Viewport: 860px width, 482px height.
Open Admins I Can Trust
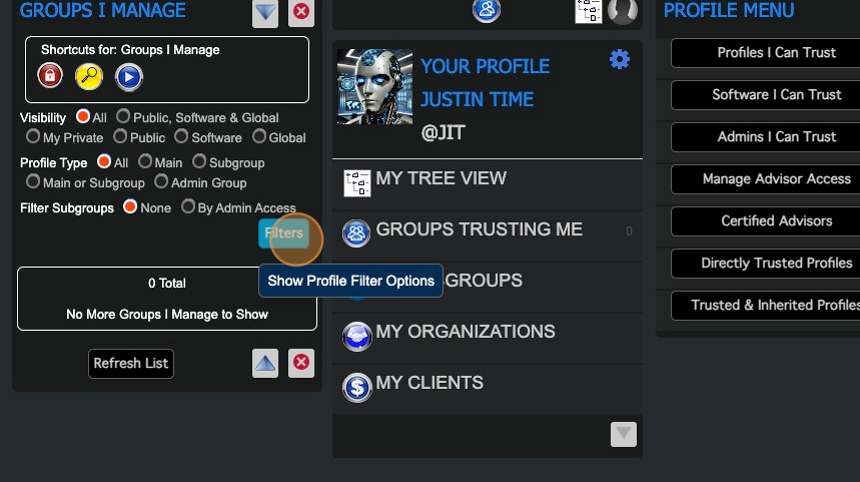(x=766, y=137)
